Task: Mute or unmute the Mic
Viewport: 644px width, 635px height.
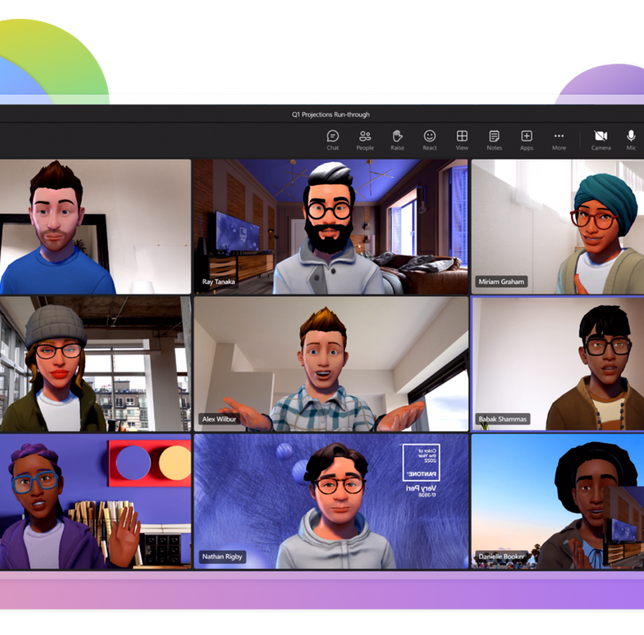Action: pyautogui.click(x=631, y=139)
